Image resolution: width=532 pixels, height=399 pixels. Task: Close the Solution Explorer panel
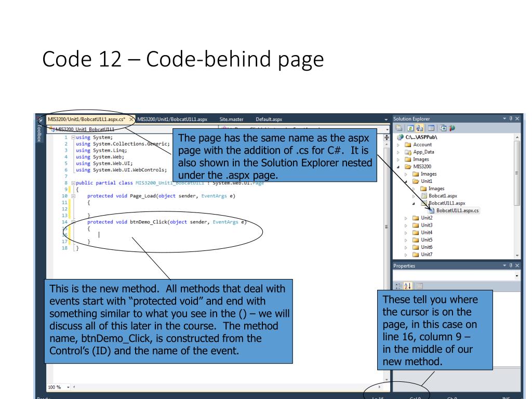pyautogui.click(x=517, y=118)
